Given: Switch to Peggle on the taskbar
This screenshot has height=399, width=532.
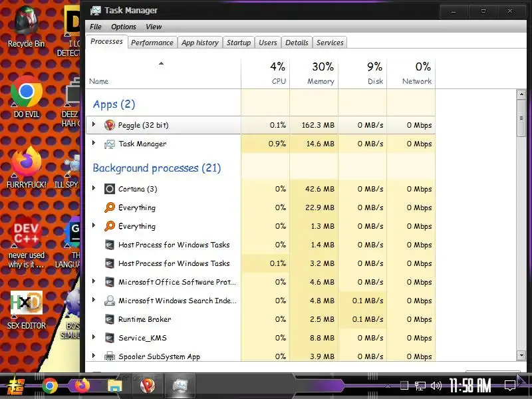Looking at the screenshot, I should (x=148, y=386).
